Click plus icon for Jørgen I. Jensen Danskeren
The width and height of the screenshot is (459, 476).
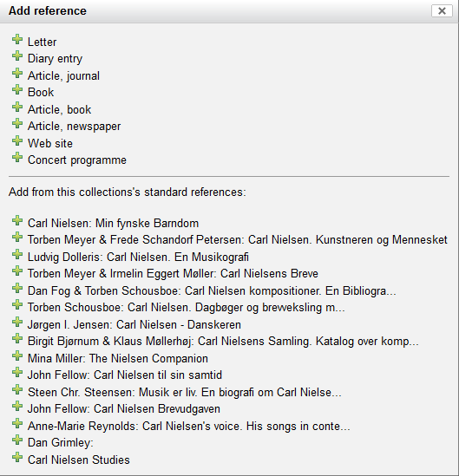tap(17, 322)
